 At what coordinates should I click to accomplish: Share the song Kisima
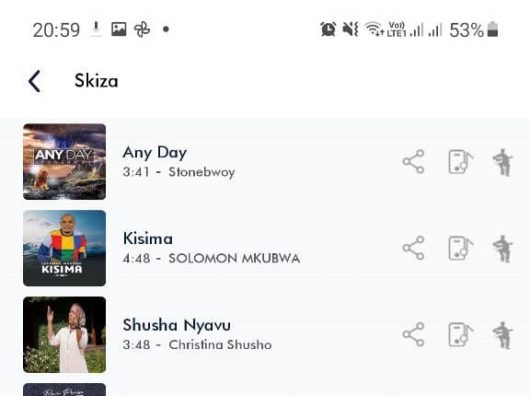pos(413,248)
